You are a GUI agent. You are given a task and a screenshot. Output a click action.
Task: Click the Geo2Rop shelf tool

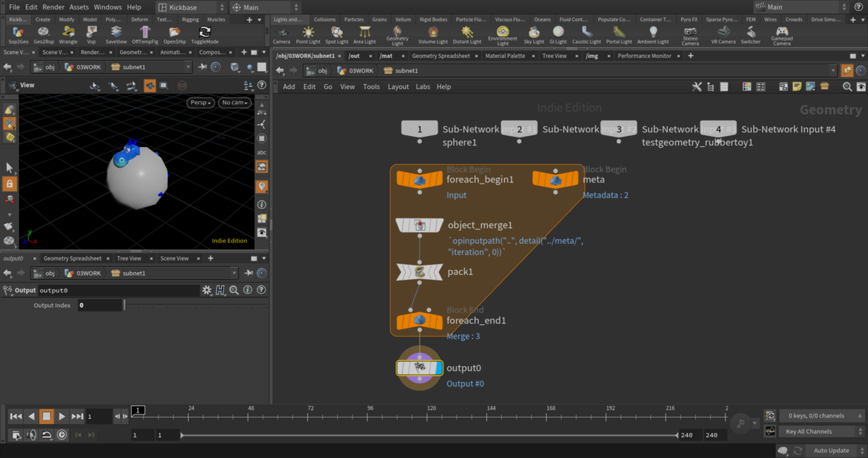[x=43, y=35]
